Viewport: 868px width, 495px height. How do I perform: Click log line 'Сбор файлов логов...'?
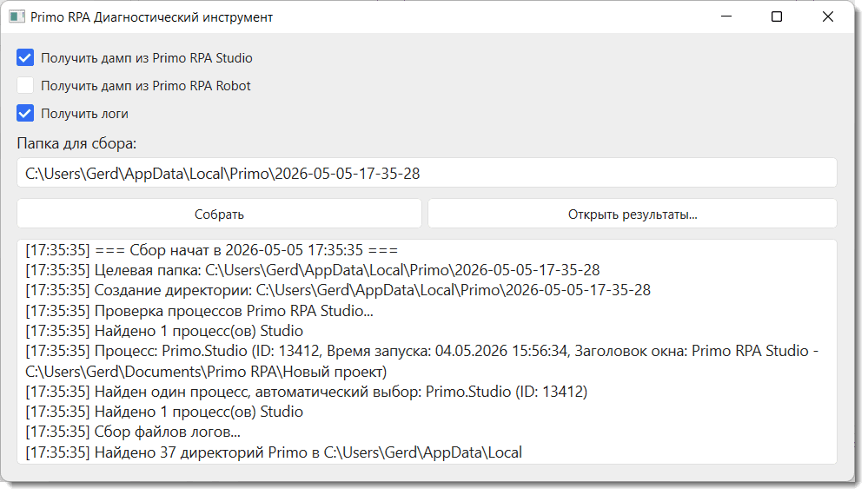pyautogui.click(x=133, y=432)
